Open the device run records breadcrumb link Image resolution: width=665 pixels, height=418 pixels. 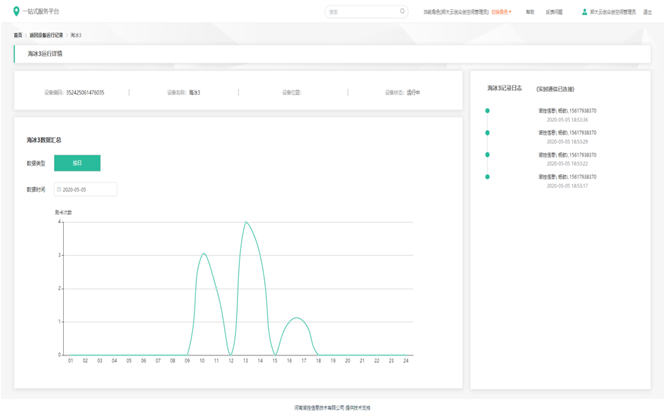tap(46, 35)
